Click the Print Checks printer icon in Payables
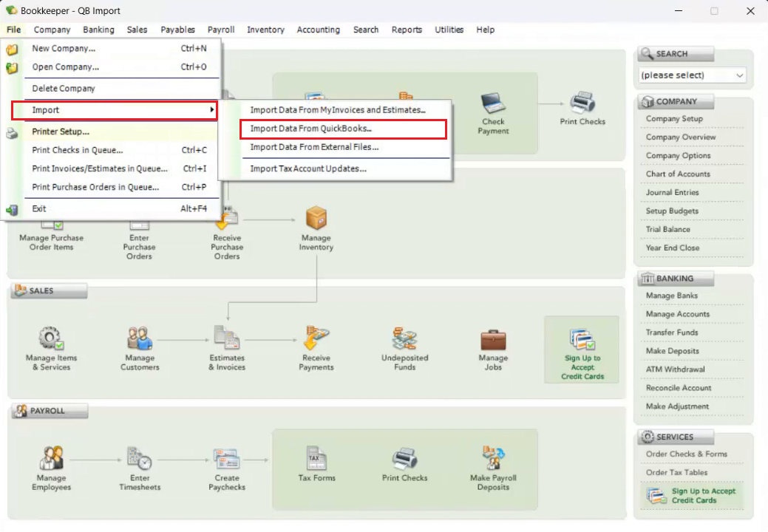The height and width of the screenshot is (532, 768). pyautogui.click(x=582, y=103)
